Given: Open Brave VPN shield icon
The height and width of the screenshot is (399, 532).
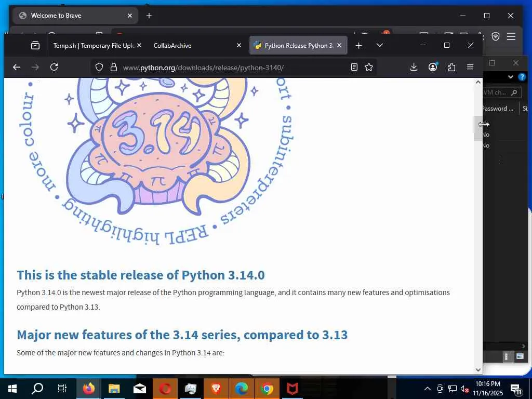Looking at the screenshot, I should pyautogui.click(x=495, y=36).
